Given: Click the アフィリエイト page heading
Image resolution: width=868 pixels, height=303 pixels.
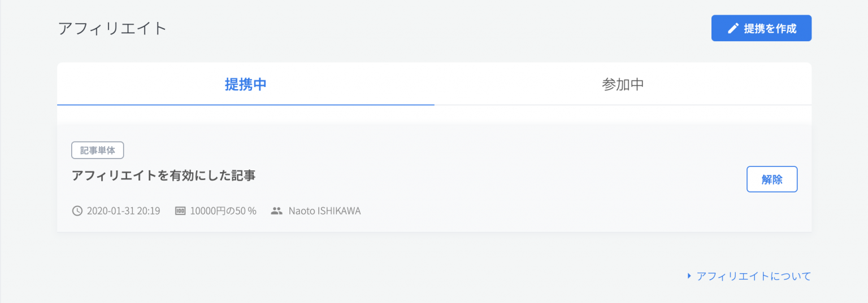Looking at the screenshot, I should pos(112,28).
